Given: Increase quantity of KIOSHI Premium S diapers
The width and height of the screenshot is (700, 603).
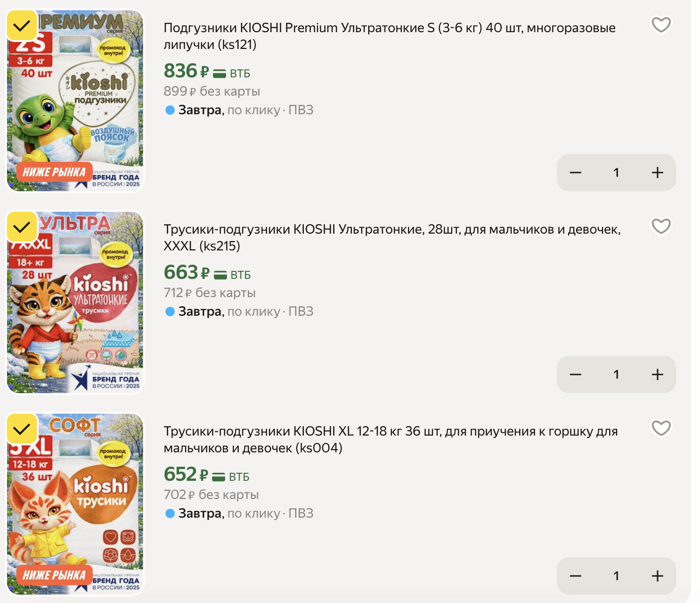Looking at the screenshot, I should [x=657, y=173].
